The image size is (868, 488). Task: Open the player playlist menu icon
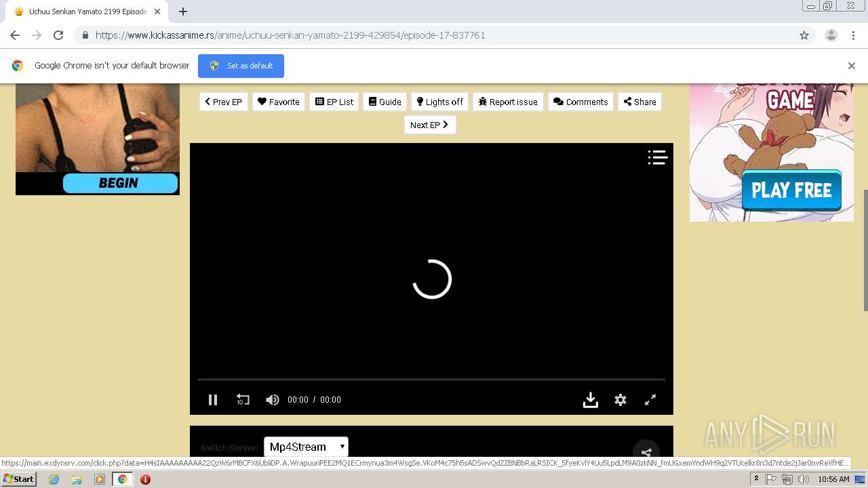[657, 157]
